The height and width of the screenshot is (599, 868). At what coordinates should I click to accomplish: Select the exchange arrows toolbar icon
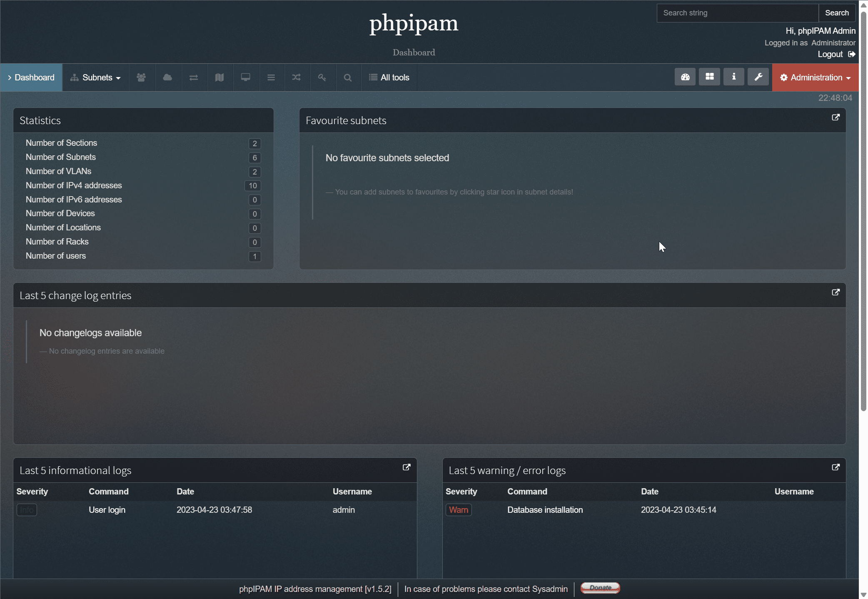194,77
